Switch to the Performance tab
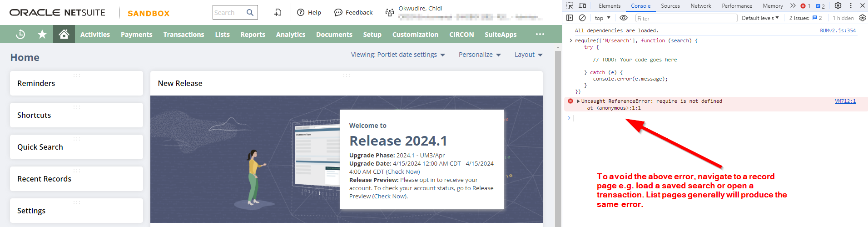The height and width of the screenshot is (227, 868). coord(737,6)
